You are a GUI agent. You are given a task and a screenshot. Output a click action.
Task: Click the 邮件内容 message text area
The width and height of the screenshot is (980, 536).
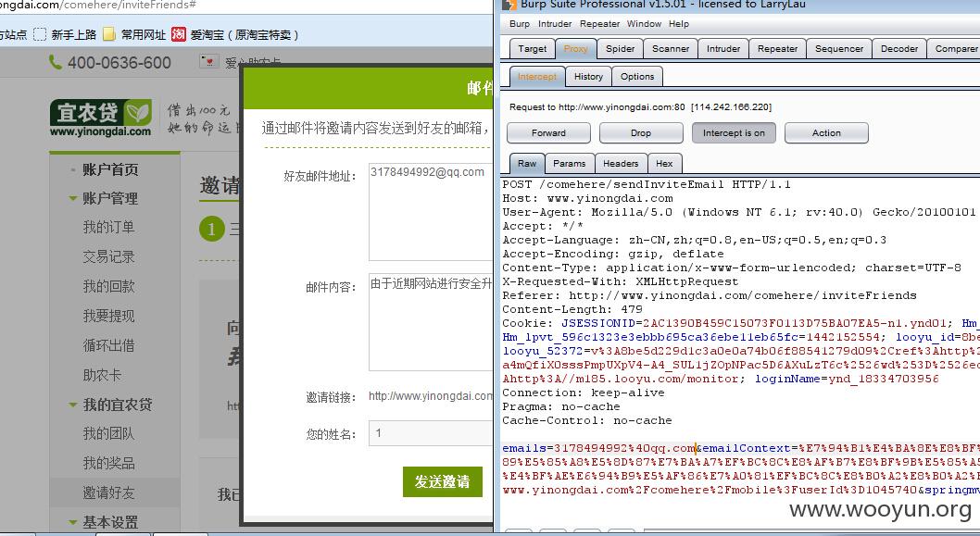(x=431, y=322)
